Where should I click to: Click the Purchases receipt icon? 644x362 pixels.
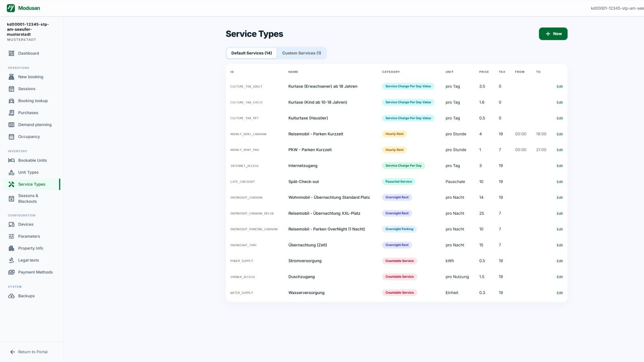[11, 113]
